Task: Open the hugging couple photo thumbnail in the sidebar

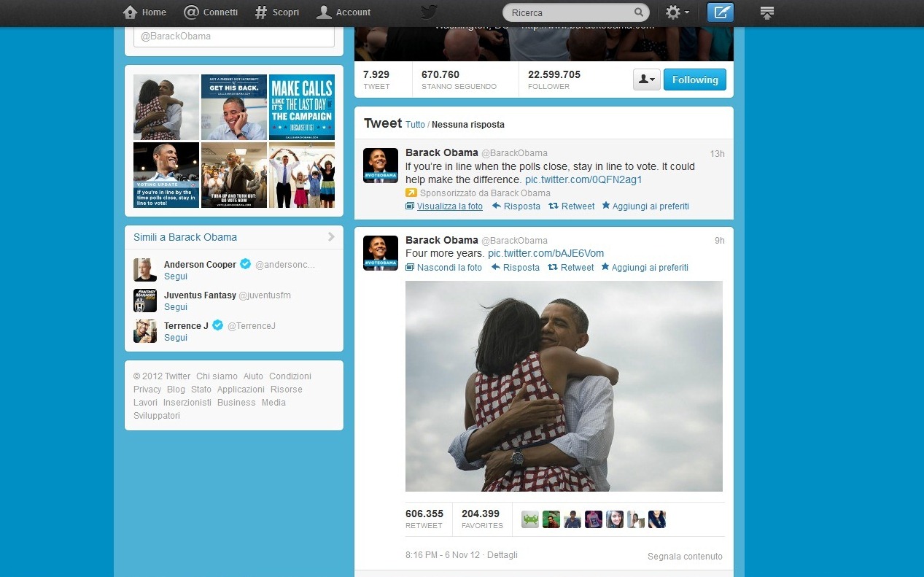Action: (x=166, y=107)
